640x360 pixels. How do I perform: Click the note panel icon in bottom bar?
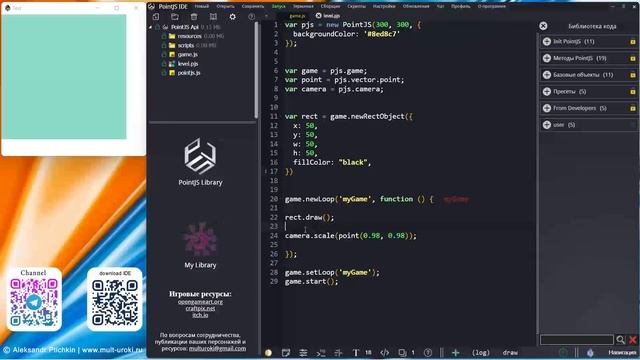coord(286,353)
